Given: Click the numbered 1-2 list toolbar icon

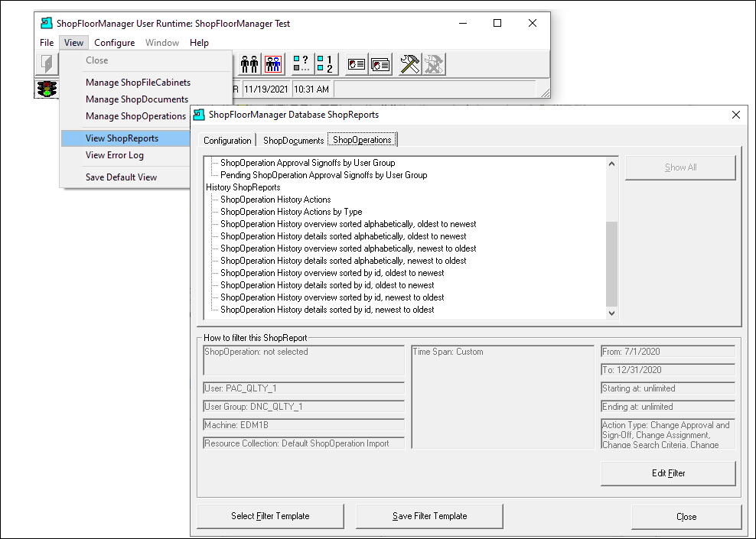Looking at the screenshot, I should click(325, 63).
